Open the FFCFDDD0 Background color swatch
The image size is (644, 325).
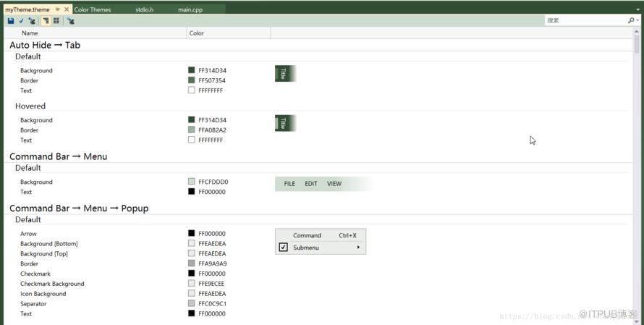(192, 182)
